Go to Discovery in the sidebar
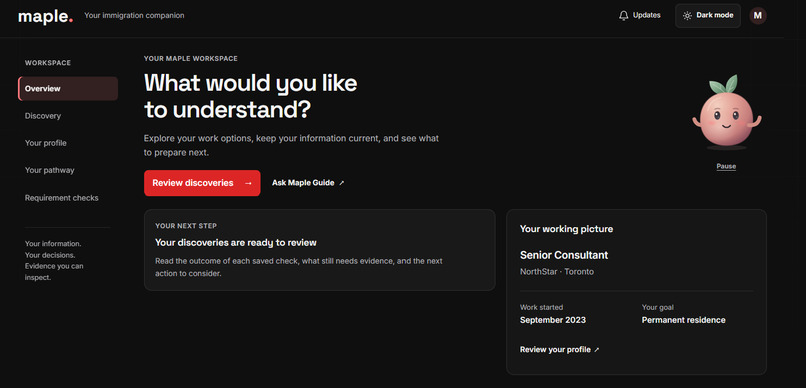This screenshot has height=388, width=806. 43,116
